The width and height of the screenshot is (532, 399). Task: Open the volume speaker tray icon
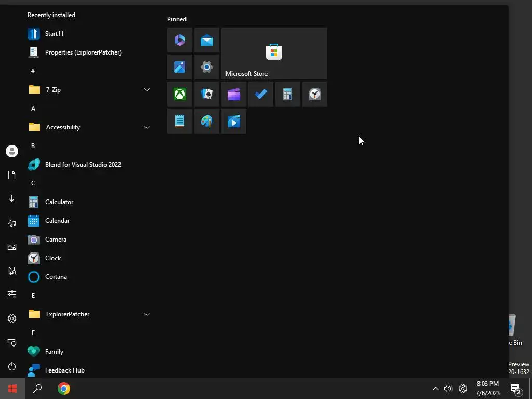tap(448, 389)
